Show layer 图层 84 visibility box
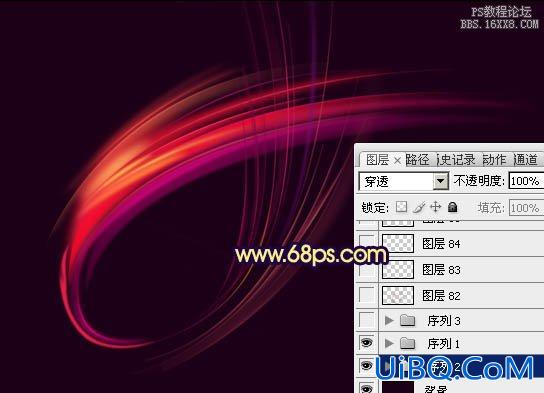Screen dimensions: 544x393 [x=367, y=244]
